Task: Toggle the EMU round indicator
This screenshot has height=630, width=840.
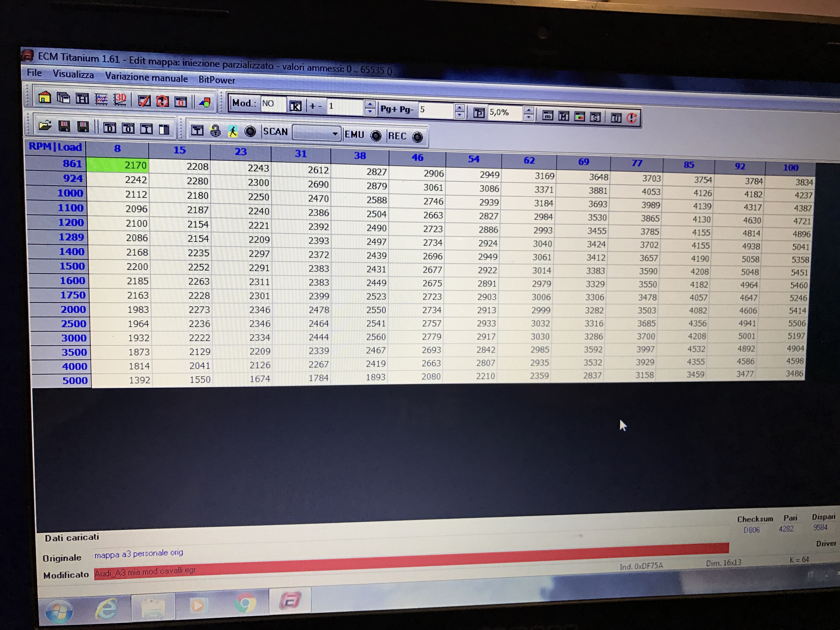Action: pyautogui.click(x=376, y=136)
